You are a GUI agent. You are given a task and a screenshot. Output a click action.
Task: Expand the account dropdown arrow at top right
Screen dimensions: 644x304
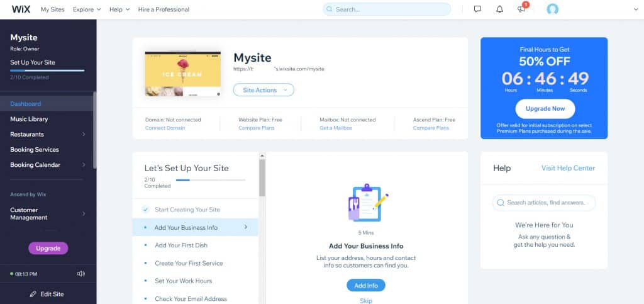(636, 9)
